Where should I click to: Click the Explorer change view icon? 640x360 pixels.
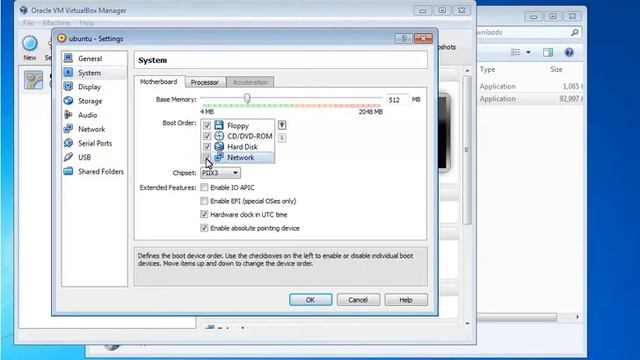[x=516, y=52]
